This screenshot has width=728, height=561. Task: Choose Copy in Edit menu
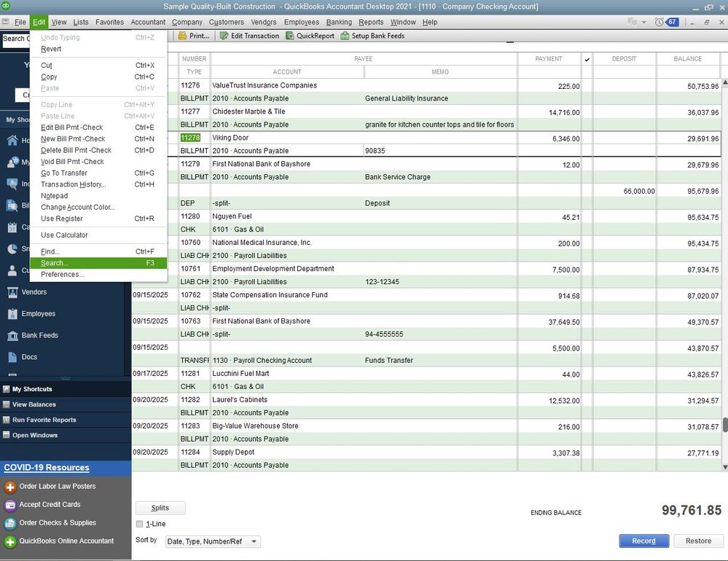tap(98, 76)
